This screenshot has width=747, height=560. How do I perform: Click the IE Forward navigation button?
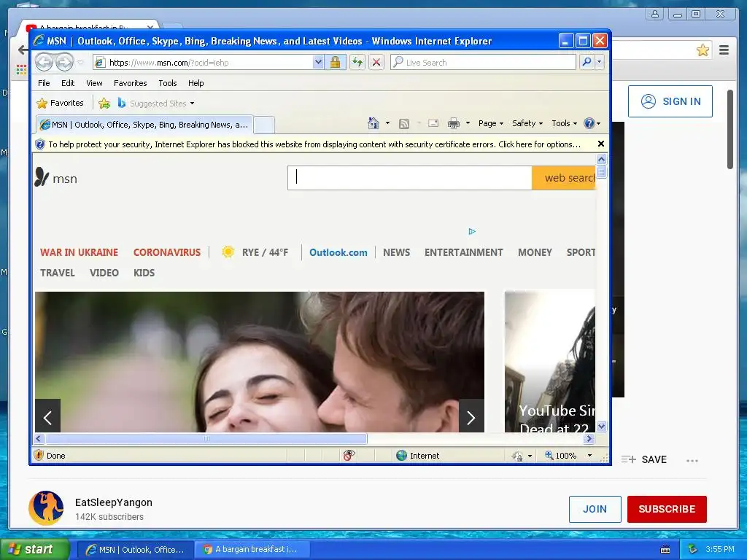tap(64, 62)
